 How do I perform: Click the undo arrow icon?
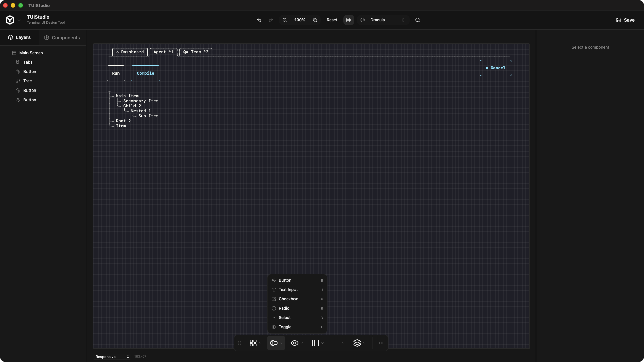[259, 20]
